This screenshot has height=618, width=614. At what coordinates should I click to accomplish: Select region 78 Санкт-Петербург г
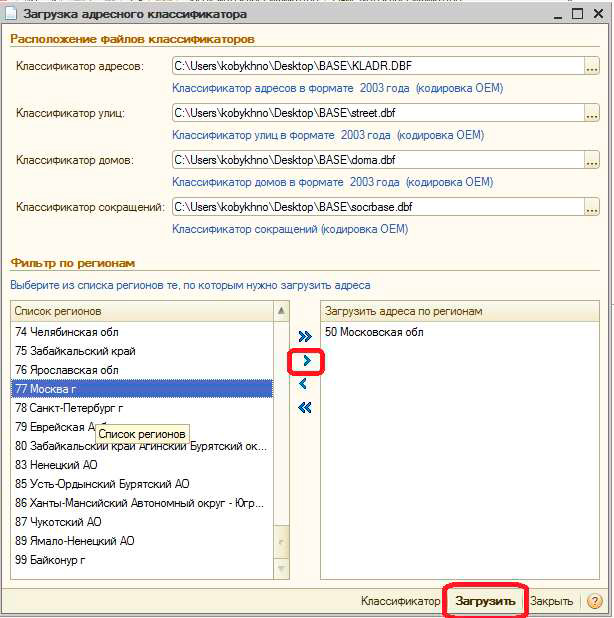tap(70, 408)
